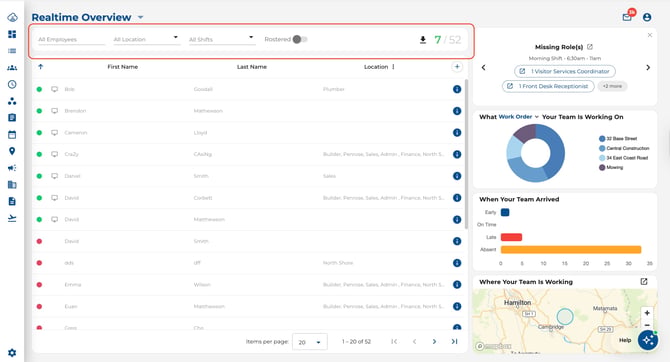
Task: Open info icon for Daniel Smith
Action: coord(457,176)
